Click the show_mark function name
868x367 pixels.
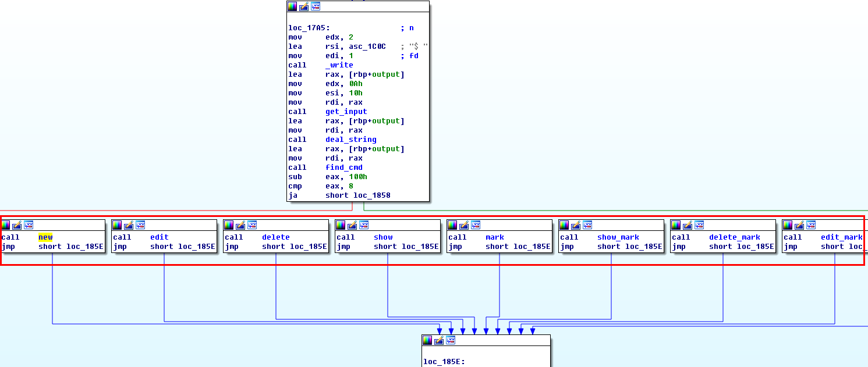pyautogui.click(x=618, y=237)
